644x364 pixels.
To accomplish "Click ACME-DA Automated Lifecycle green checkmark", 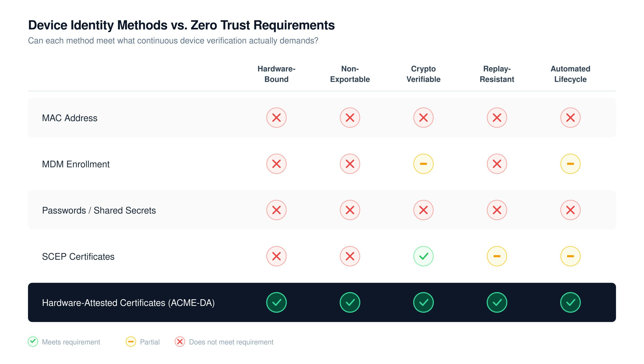I will [x=570, y=302].
